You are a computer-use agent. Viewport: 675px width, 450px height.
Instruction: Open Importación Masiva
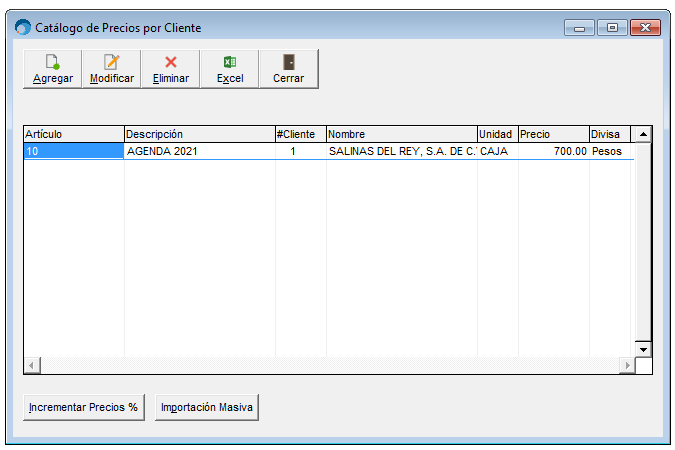coord(207,407)
